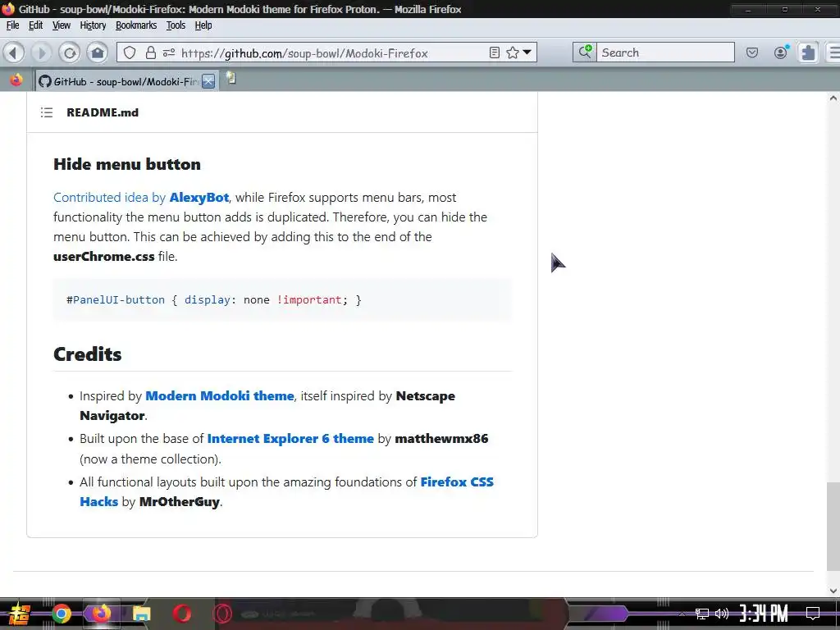Open a new tab
840x630 pixels.
(x=231, y=78)
